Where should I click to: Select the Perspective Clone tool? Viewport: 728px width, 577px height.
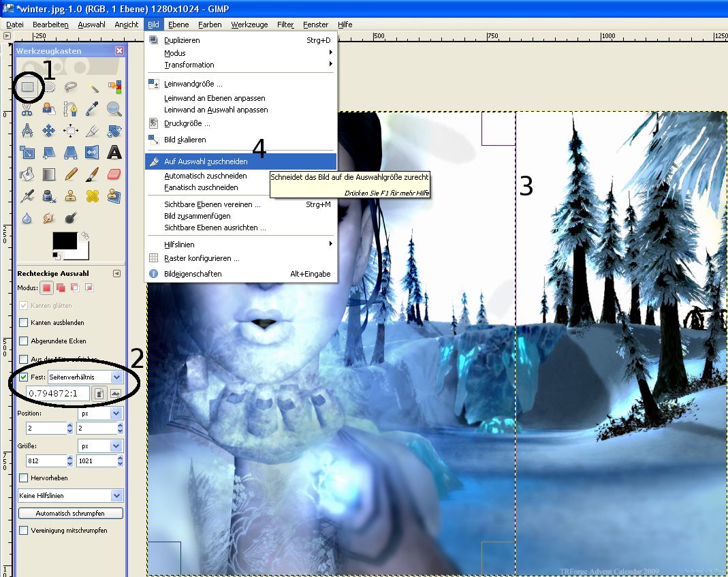click(x=114, y=196)
